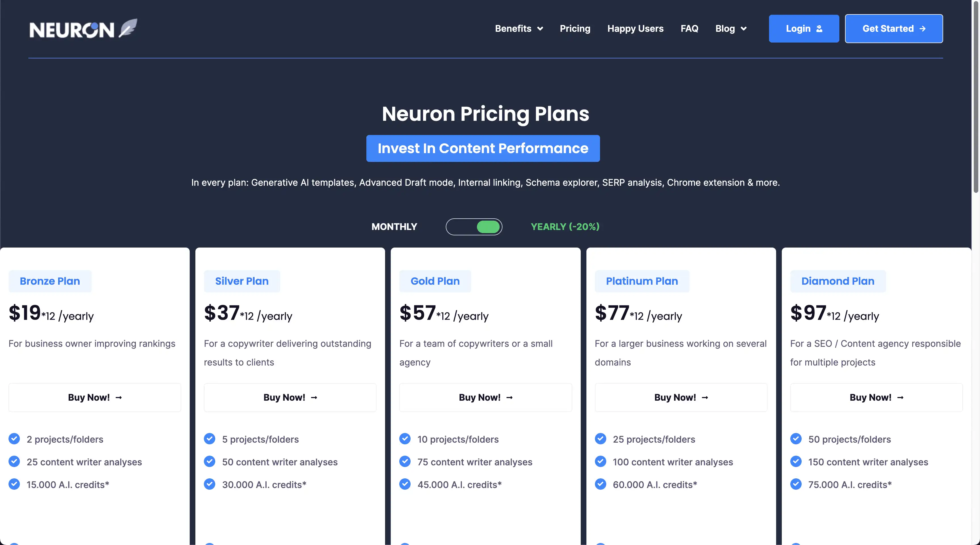Select MONTHLY billing option label

click(x=394, y=227)
